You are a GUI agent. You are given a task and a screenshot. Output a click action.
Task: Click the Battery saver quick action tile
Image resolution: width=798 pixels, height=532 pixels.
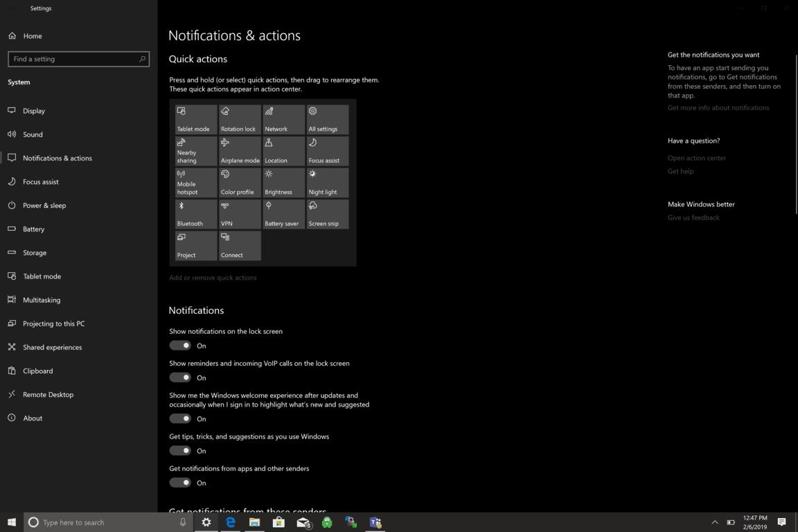[x=283, y=213]
